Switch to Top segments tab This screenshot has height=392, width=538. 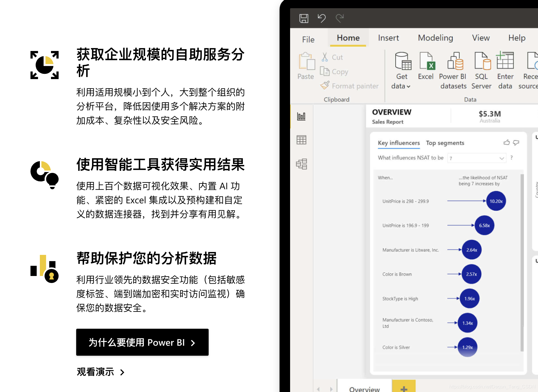pos(445,143)
